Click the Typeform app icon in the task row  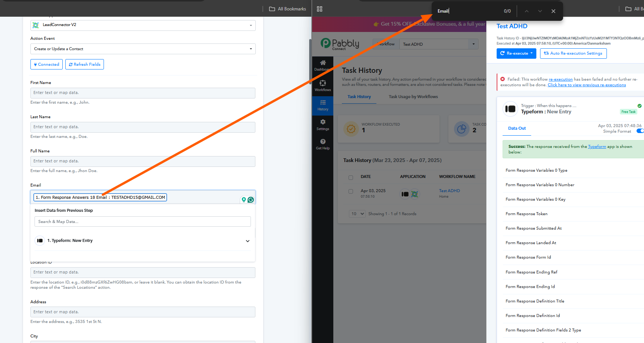coord(405,194)
